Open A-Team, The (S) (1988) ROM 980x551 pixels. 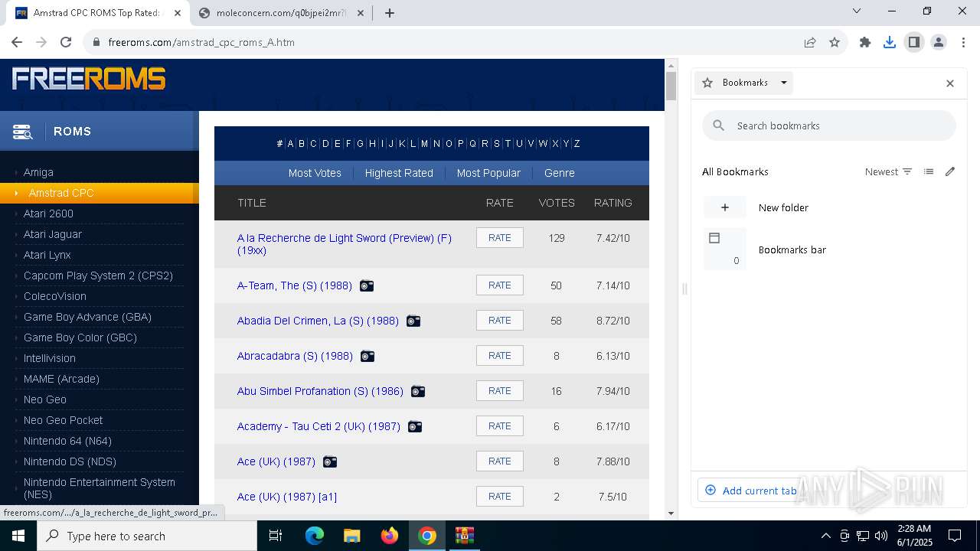click(x=295, y=285)
